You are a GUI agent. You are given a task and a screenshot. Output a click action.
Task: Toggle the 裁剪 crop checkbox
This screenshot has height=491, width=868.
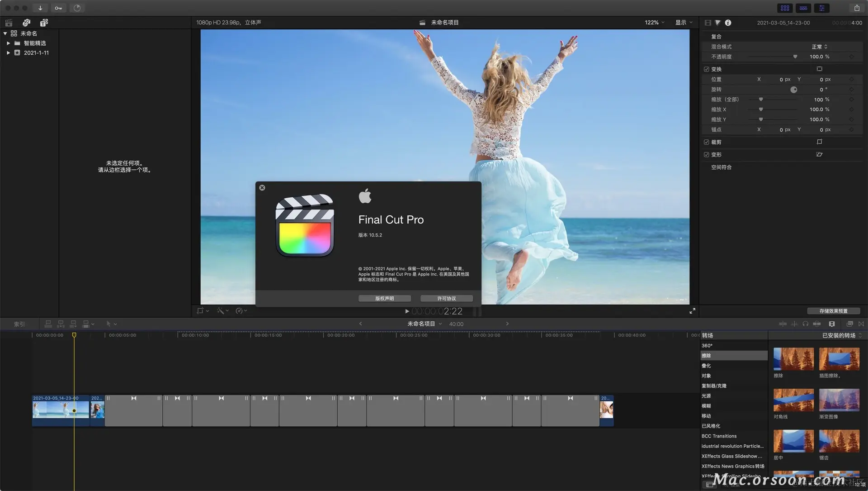[707, 142]
